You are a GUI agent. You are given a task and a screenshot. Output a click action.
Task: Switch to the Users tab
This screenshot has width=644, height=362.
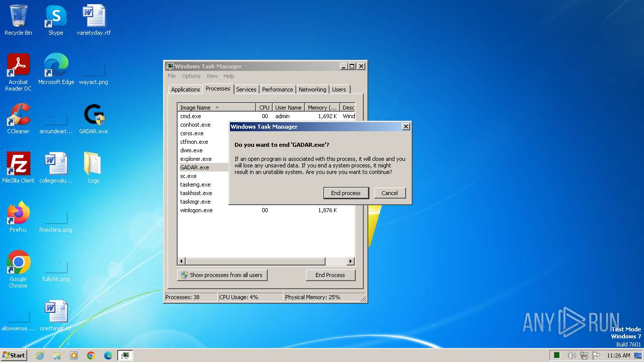click(x=339, y=89)
